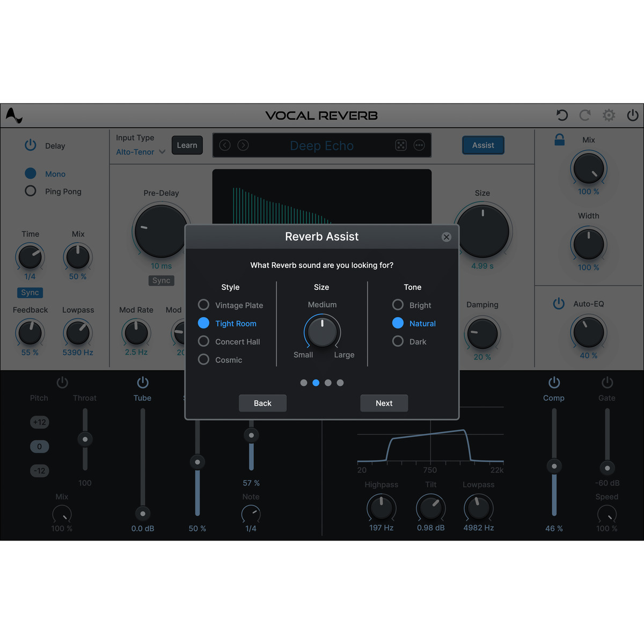644x644 pixels.
Task: Click the Pitch Mix knob
Action: 62,515
